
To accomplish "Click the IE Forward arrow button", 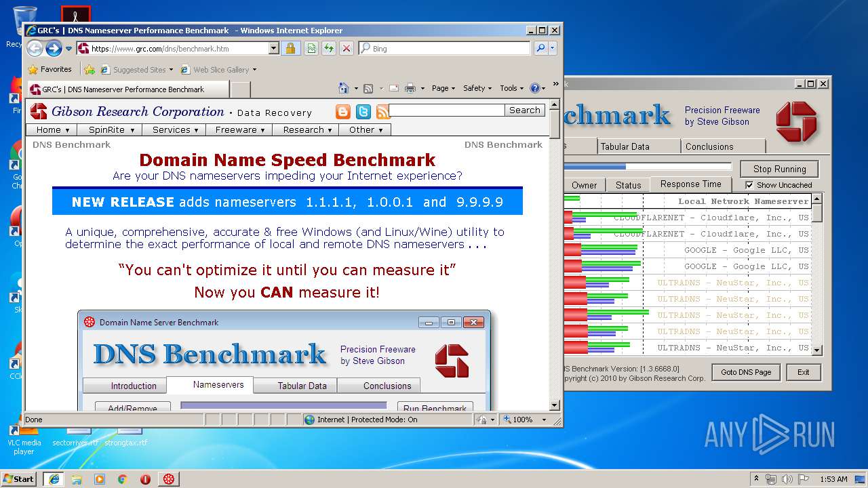I will point(54,48).
